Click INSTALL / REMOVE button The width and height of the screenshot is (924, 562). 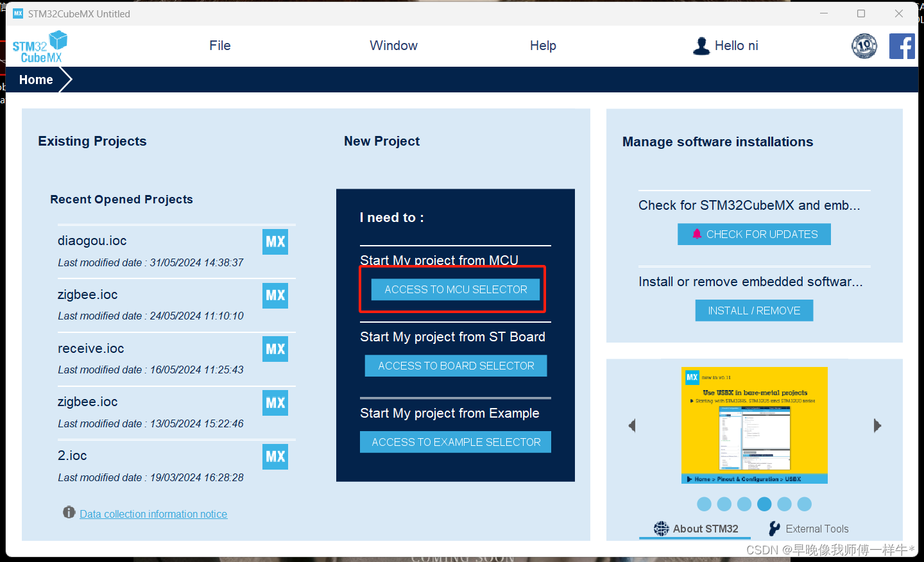tap(754, 311)
